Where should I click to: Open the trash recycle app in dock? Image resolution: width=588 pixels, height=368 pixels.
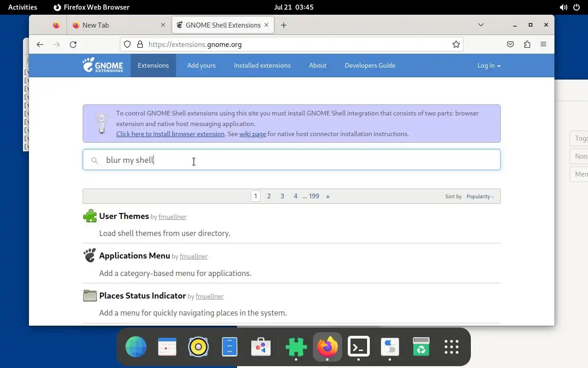pos(421,347)
